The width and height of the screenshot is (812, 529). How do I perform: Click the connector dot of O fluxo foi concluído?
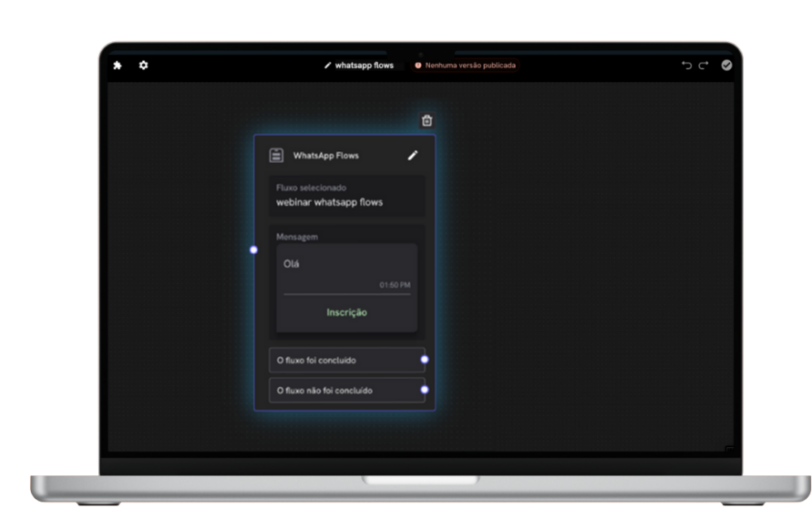(425, 360)
